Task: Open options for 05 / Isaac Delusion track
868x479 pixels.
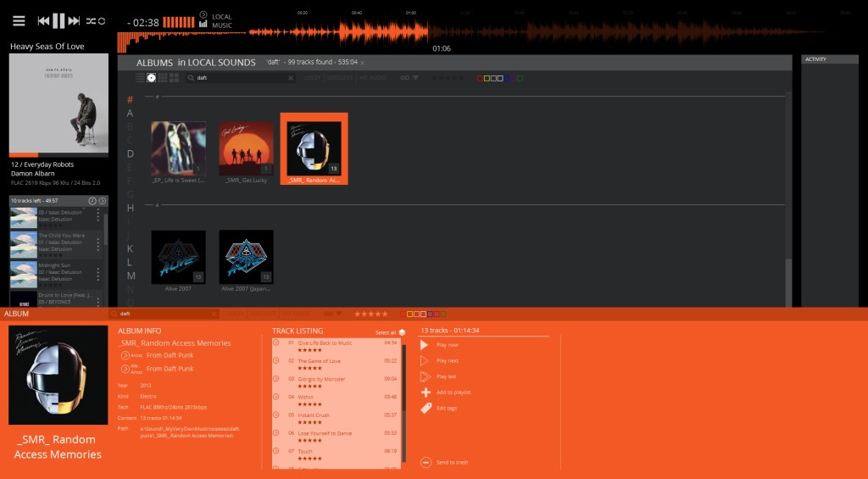Action: click(98, 214)
